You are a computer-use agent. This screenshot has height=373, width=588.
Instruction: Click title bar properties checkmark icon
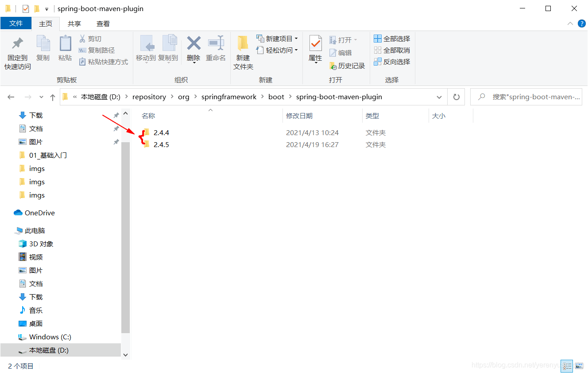pyautogui.click(x=25, y=9)
